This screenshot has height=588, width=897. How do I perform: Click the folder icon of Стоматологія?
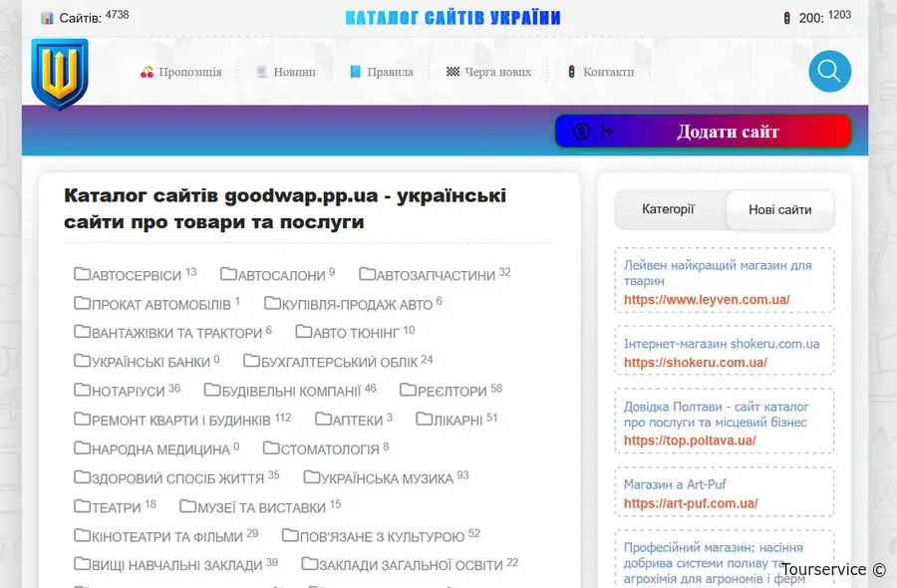click(x=271, y=447)
